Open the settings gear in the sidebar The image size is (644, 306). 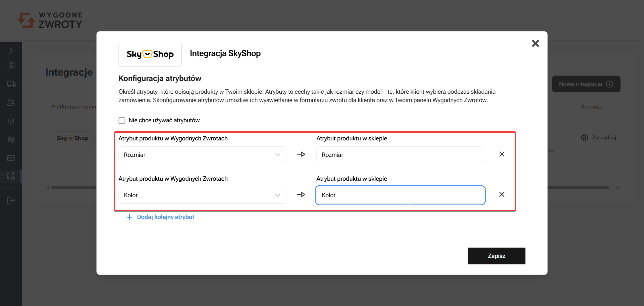(x=11, y=121)
